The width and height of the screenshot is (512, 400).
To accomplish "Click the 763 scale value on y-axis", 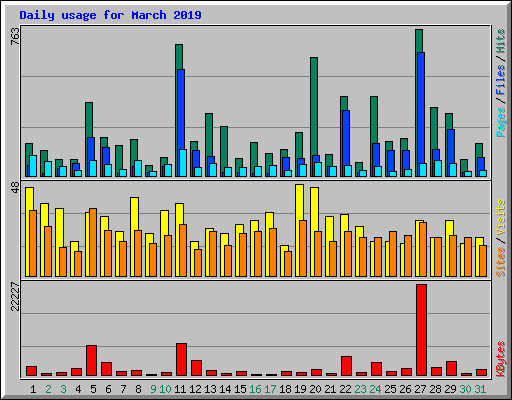I will (15, 36).
